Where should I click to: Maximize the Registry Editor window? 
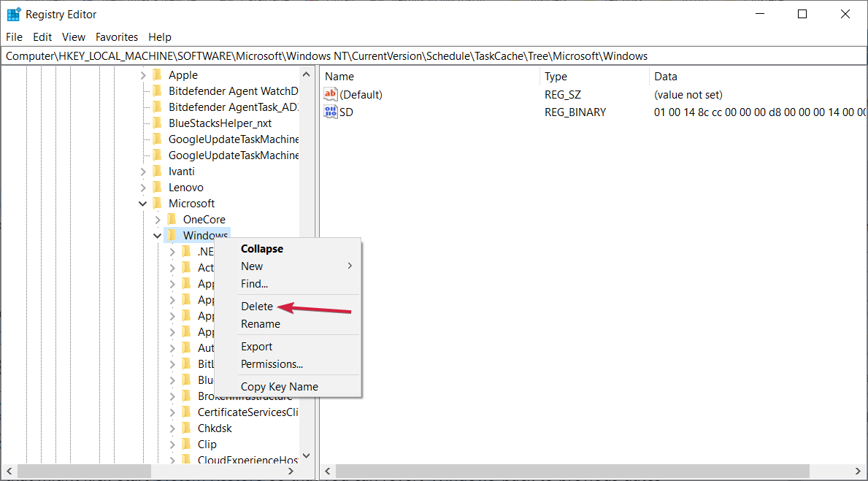(802, 15)
